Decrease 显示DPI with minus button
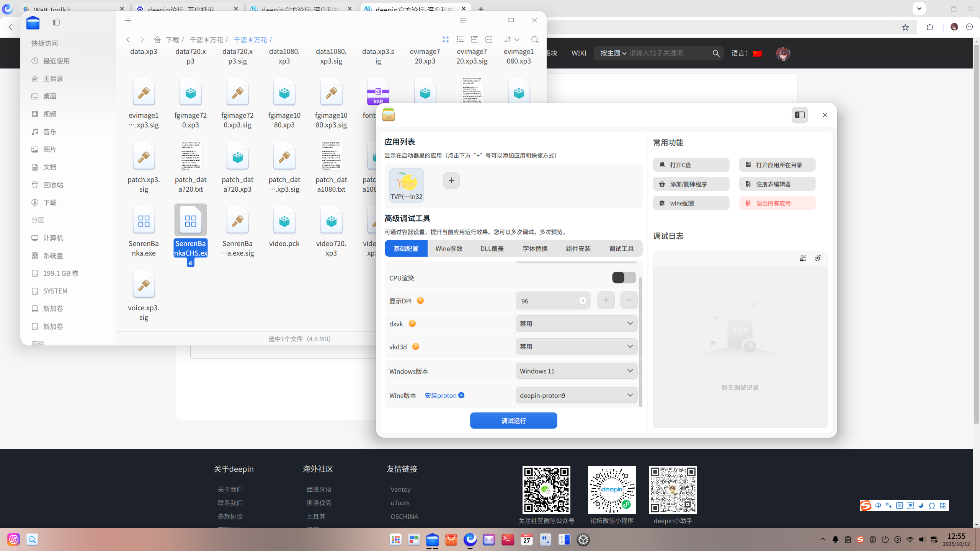This screenshot has width=980, height=551. click(629, 300)
